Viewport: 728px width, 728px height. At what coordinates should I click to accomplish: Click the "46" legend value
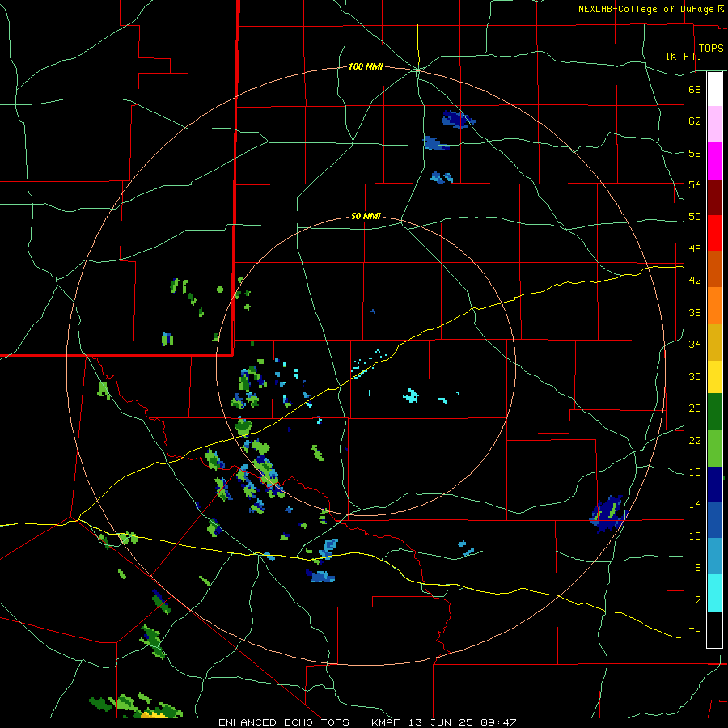point(695,249)
